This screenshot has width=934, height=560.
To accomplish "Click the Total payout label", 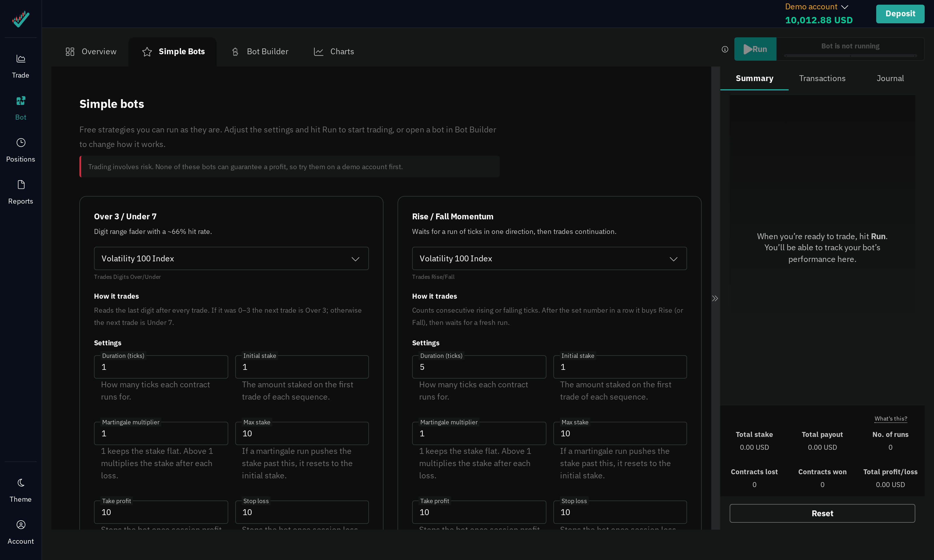I will coord(822,434).
